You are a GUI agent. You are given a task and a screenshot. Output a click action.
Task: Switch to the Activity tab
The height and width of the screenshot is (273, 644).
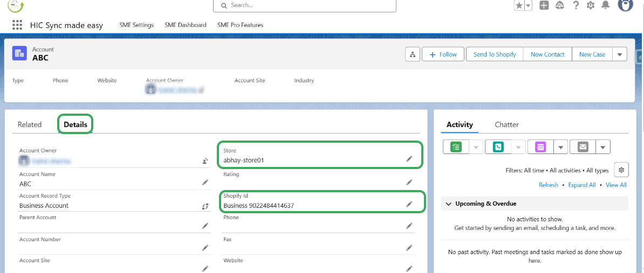pyautogui.click(x=460, y=124)
